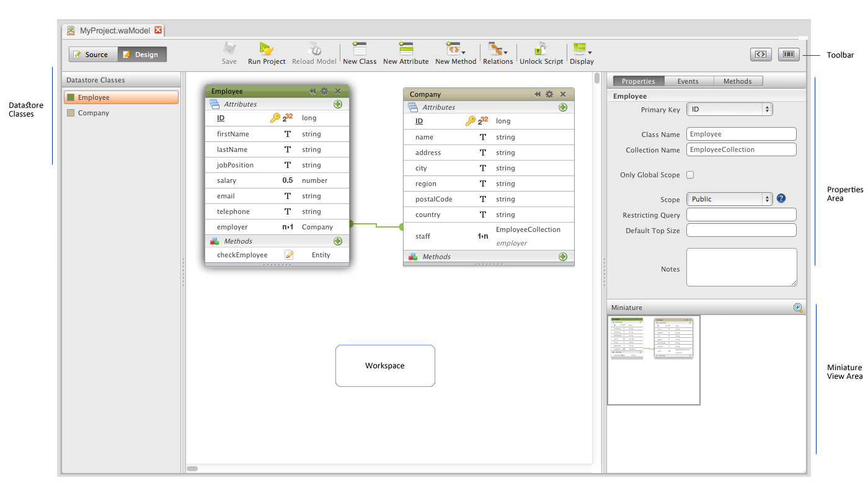Click the Run Project icon
Screen dimensions: 868x496
point(267,49)
